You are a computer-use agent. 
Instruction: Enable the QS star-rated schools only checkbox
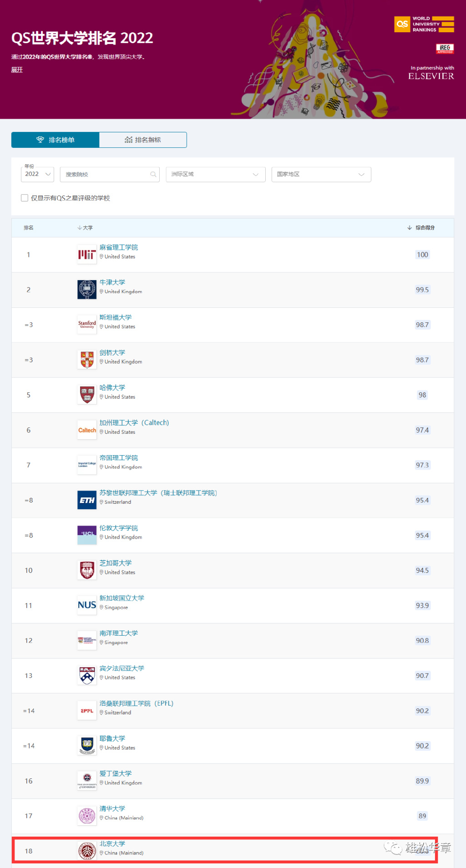pos(25,198)
